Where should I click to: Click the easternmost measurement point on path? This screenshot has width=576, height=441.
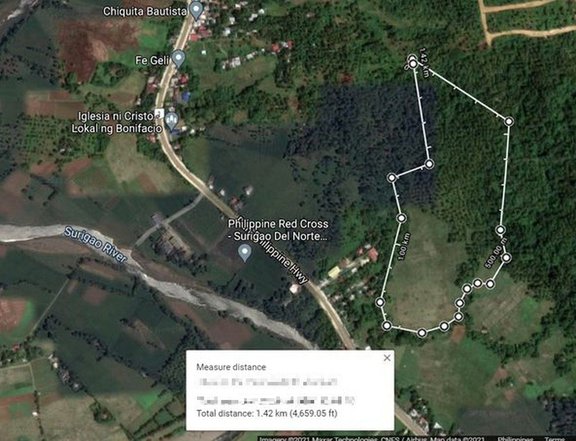pyautogui.click(x=509, y=121)
